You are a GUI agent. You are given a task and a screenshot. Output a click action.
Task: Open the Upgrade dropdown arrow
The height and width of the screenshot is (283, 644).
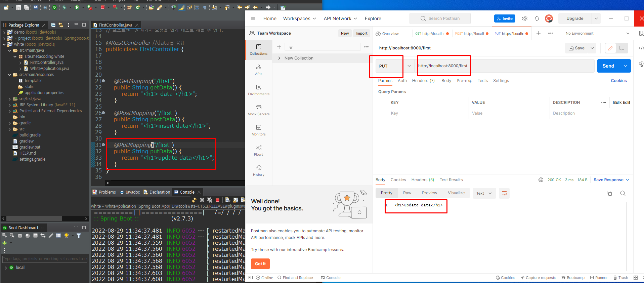(x=596, y=18)
